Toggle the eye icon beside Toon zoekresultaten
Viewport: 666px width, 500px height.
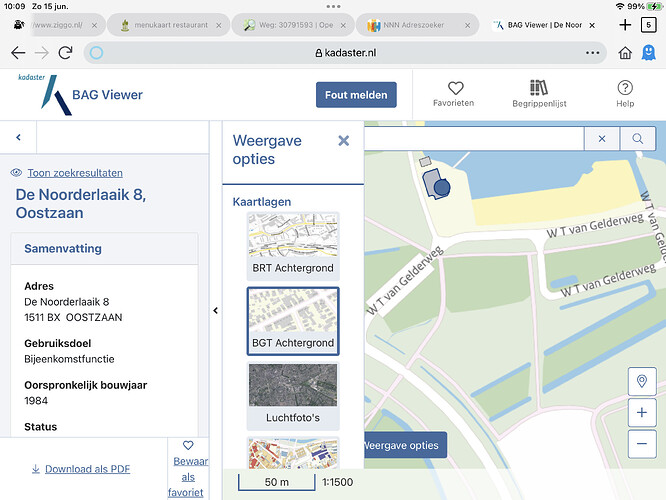tap(16, 172)
